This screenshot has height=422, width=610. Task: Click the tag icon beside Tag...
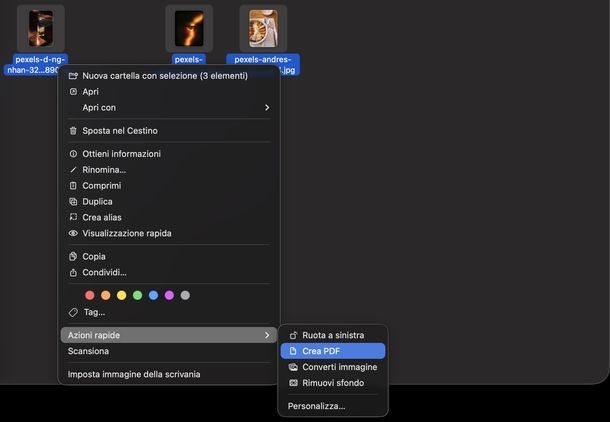[x=73, y=312]
